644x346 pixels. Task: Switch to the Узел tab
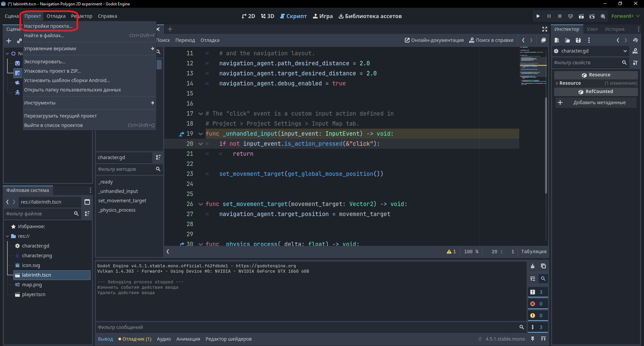pyautogui.click(x=592, y=29)
